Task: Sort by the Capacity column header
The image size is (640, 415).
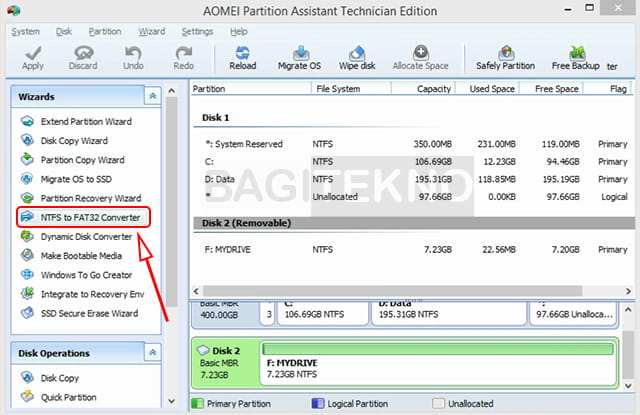Action: 423,89
